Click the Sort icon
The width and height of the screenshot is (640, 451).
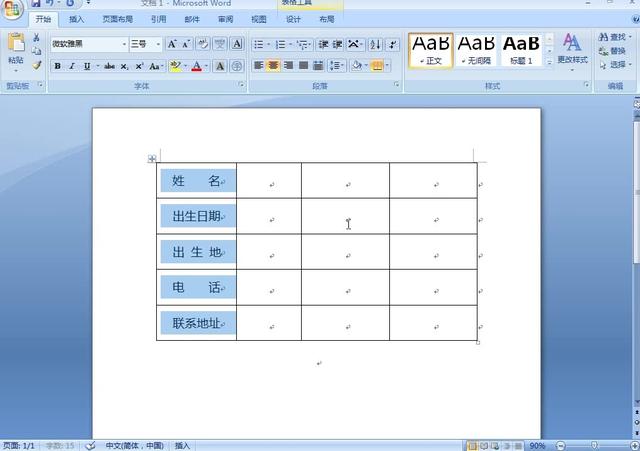click(x=375, y=44)
